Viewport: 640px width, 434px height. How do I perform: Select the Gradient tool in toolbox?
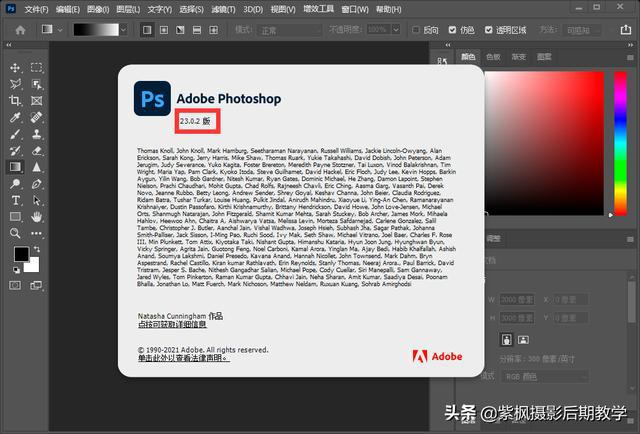coord(15,167)
